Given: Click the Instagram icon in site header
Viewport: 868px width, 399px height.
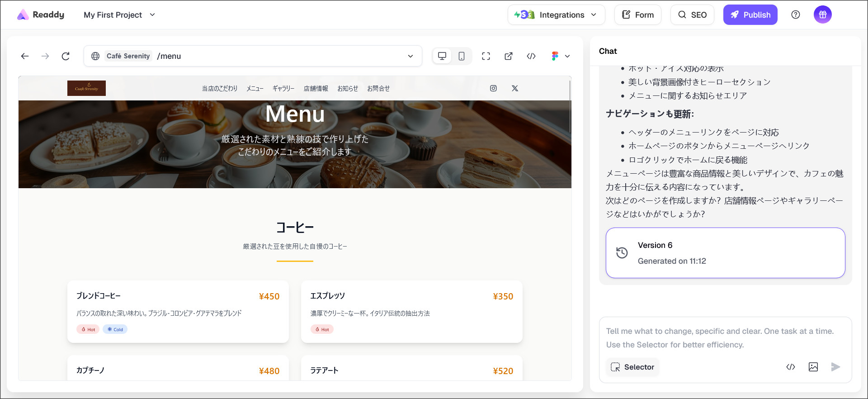Looking at the screenshot, I should (x=493, y=88).
